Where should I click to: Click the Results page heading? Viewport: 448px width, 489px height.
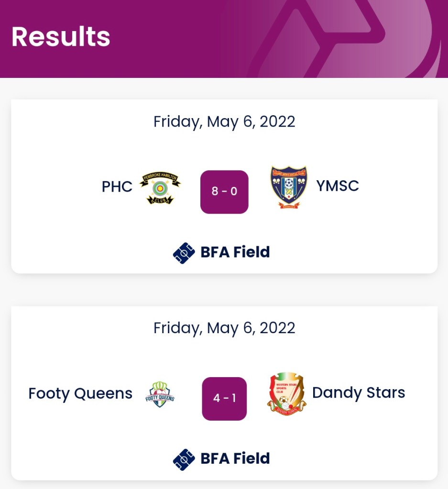(x=61, y=37)
